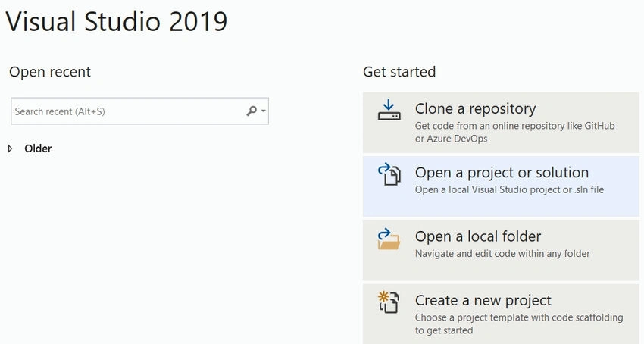
Task: Click the Visual Studio 2019 title
Action: pyautogui.click(x=116, y=21)
